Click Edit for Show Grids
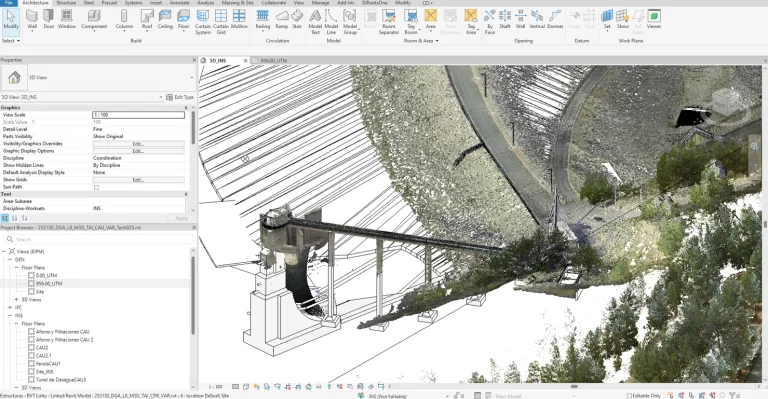Viewport: 768px width, 399px height. tap(139, 180)
